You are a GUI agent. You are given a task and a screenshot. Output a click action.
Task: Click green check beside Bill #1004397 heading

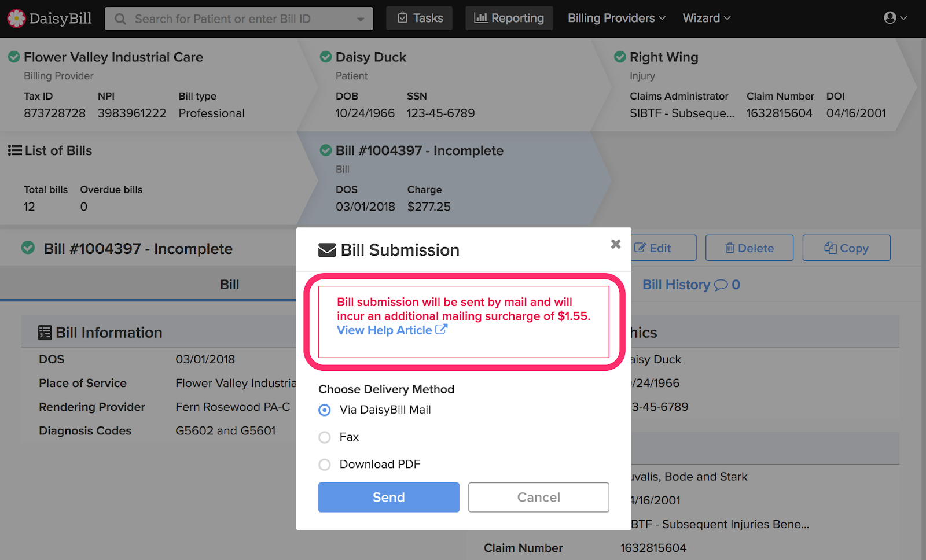28,248
